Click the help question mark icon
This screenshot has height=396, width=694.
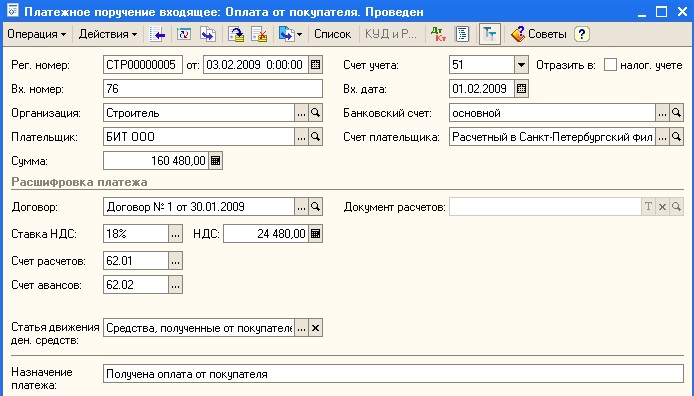click(x=582, y=34)
